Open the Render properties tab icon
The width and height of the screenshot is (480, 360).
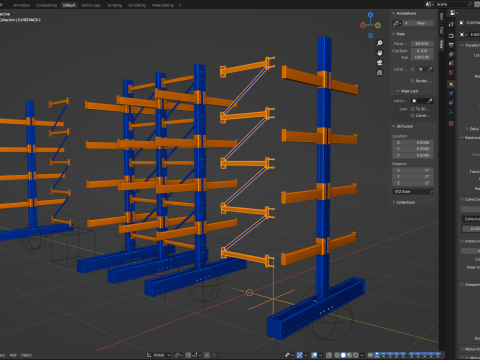point(451,36)
